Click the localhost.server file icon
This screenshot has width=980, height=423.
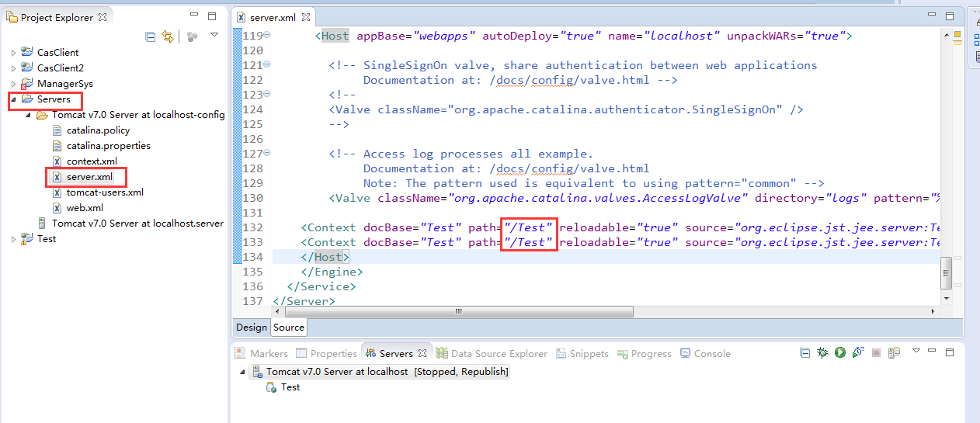(42, 224)
